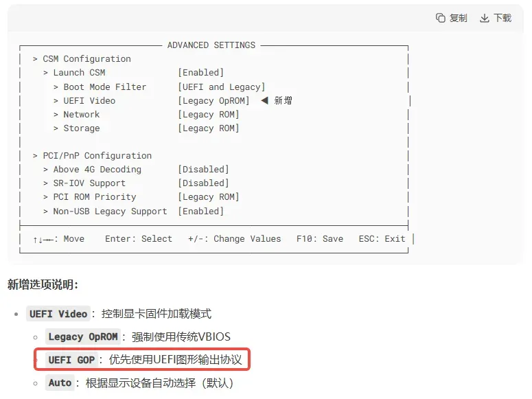The width and height of the screenshot is (532, 399).
Task: Click the UEFI Video code label
Action: point(58,314)
